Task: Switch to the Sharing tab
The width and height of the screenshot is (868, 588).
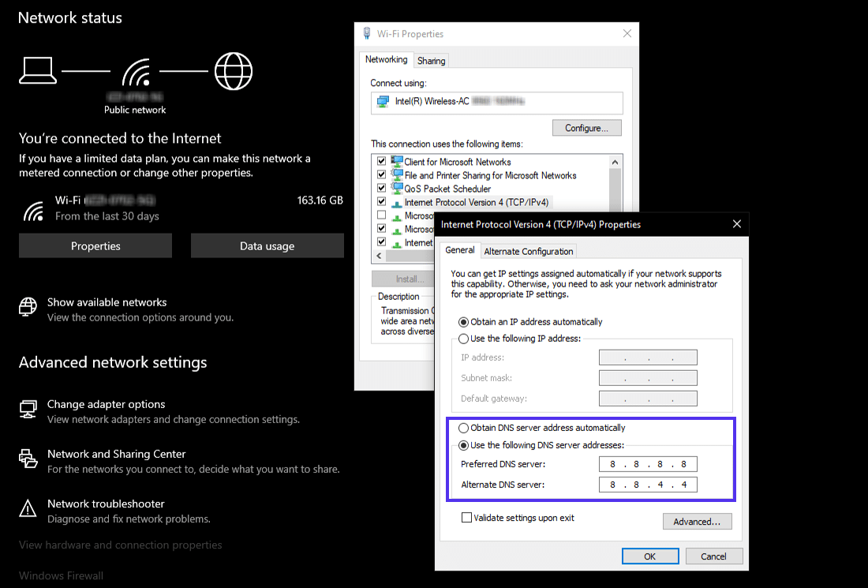Action: point(431,60)
